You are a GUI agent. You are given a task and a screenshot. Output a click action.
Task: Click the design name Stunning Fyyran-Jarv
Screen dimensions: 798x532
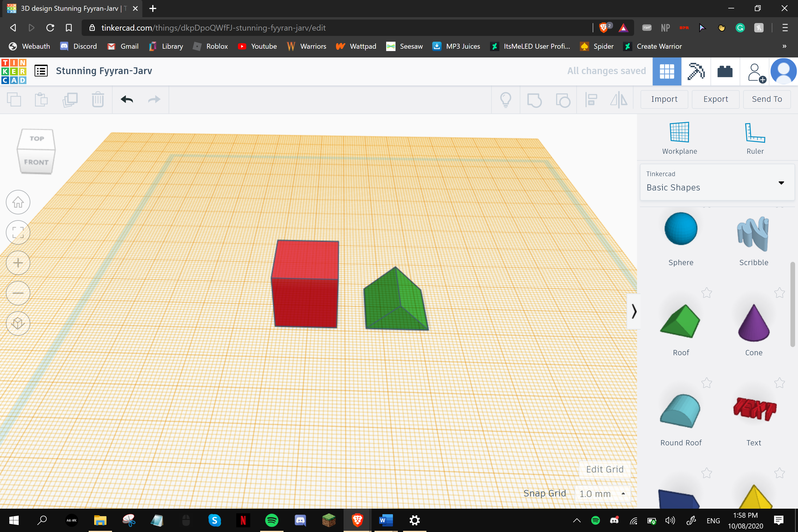[104, 71]
